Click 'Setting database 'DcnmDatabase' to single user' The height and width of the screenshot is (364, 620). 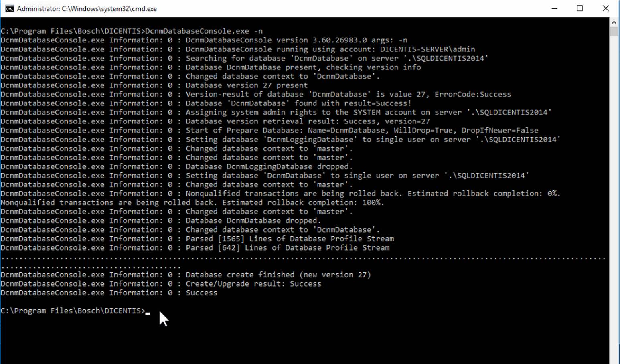(x=357, y=176)
